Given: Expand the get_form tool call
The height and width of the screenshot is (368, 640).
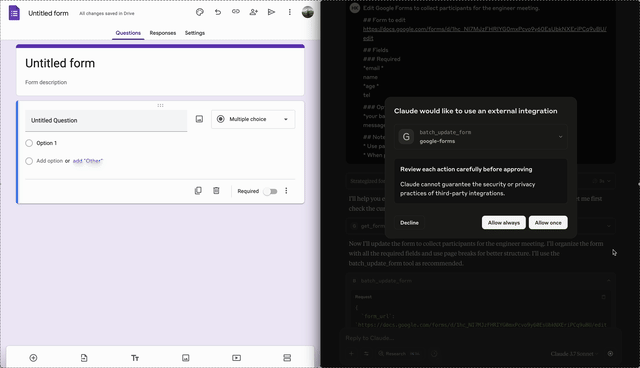Looking at the screenshot, I should [609, 226].
